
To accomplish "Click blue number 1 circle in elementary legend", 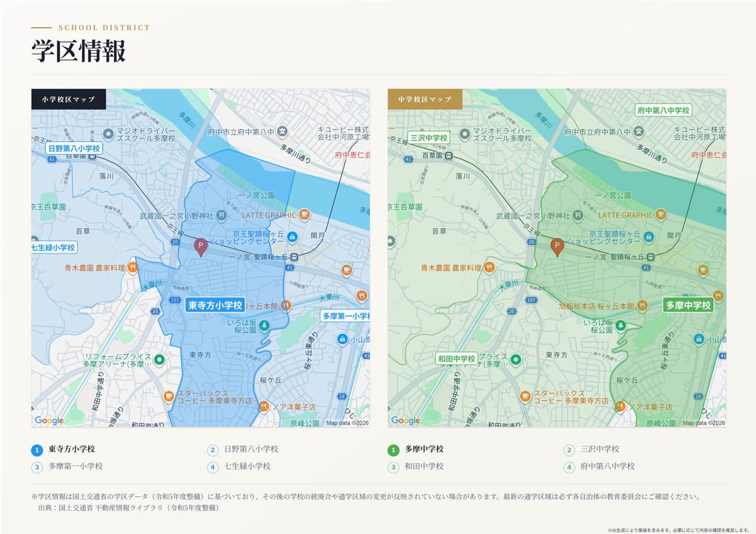I will 37,450.
